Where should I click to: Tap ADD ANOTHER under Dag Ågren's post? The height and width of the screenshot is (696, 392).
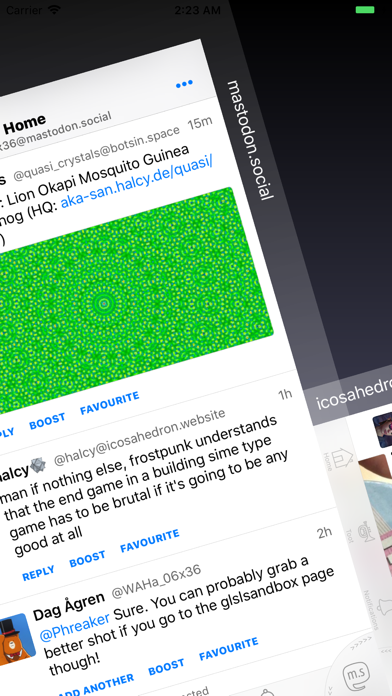pos(95,686)
